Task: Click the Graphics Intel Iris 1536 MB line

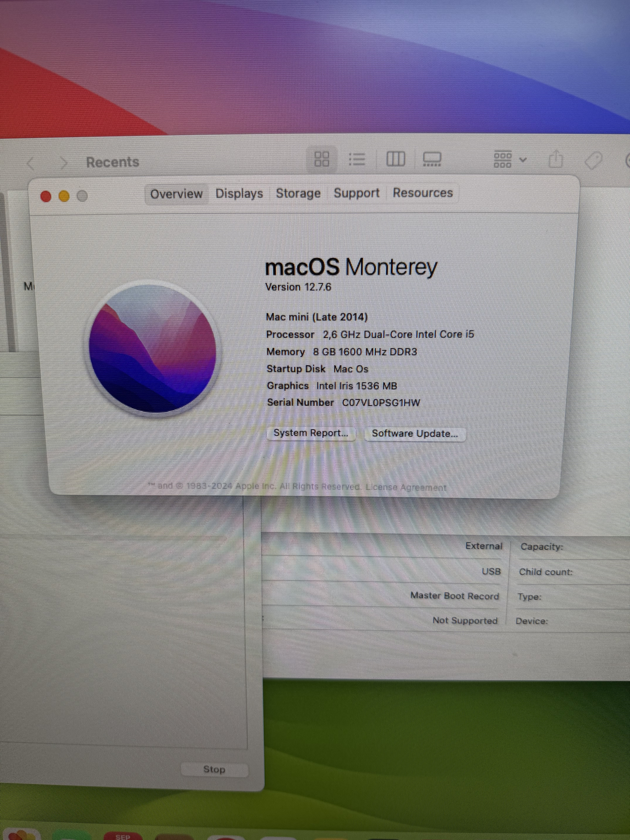Action: coord(332,386)
